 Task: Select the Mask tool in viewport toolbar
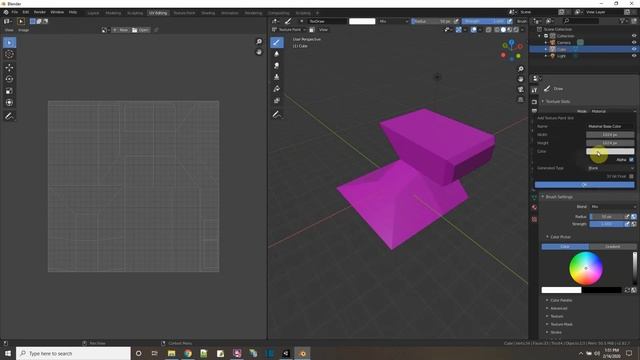click(277, 100)
